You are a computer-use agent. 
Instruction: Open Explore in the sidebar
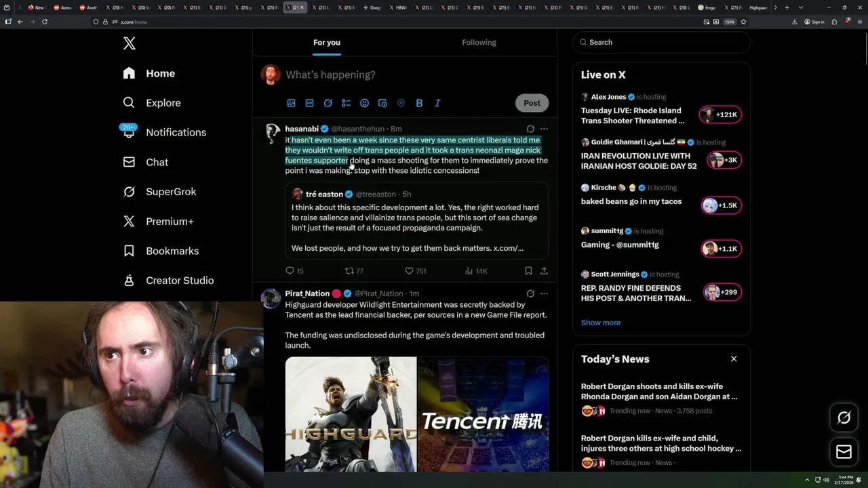pos(152,103)
